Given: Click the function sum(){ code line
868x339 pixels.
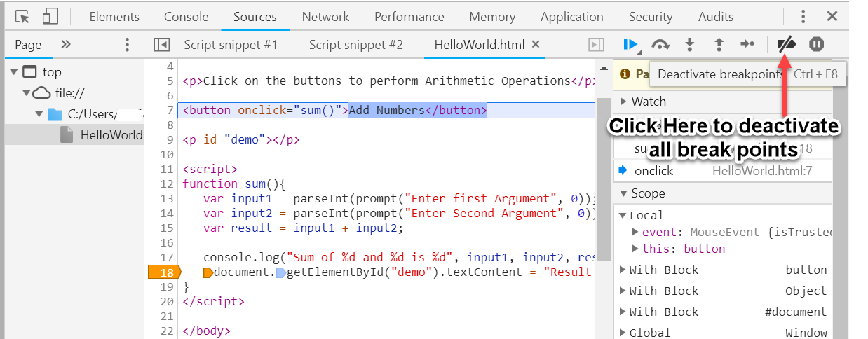Looking at the screenshot, I should 234,184.
